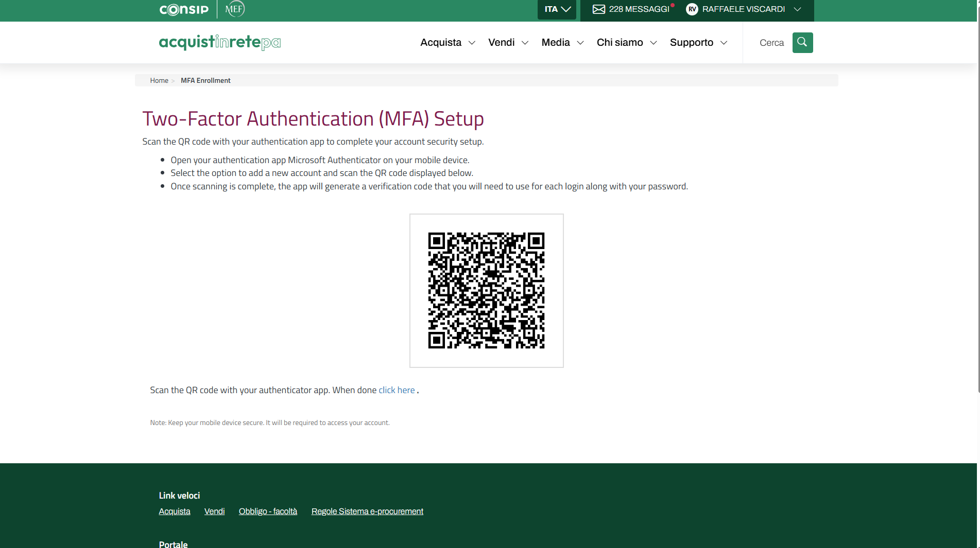Expand the Acquista navigation menu

coord(447,43)
